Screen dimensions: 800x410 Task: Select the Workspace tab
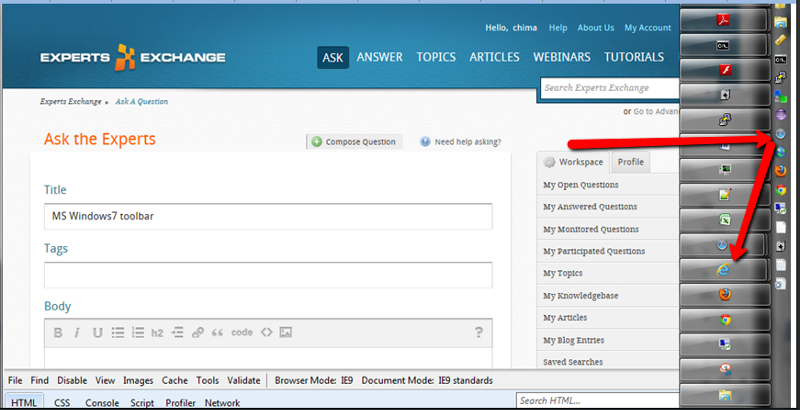(573, 162)
